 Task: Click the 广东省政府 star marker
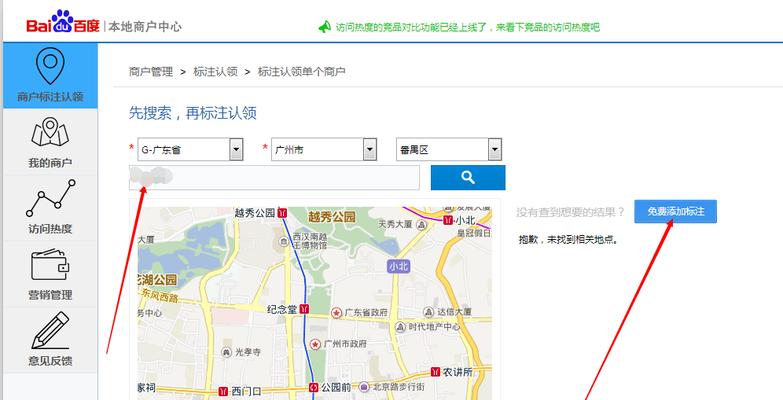tap(337, 313)
